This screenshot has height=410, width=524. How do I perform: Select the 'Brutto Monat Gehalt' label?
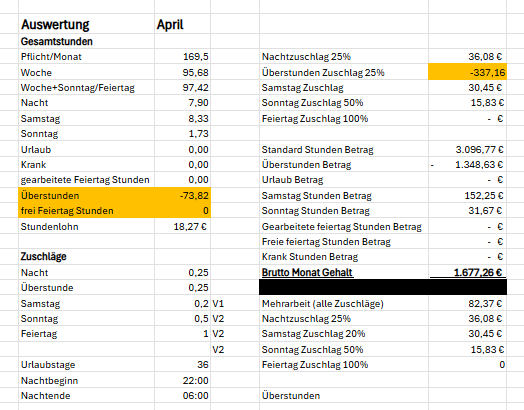(307, 272)
